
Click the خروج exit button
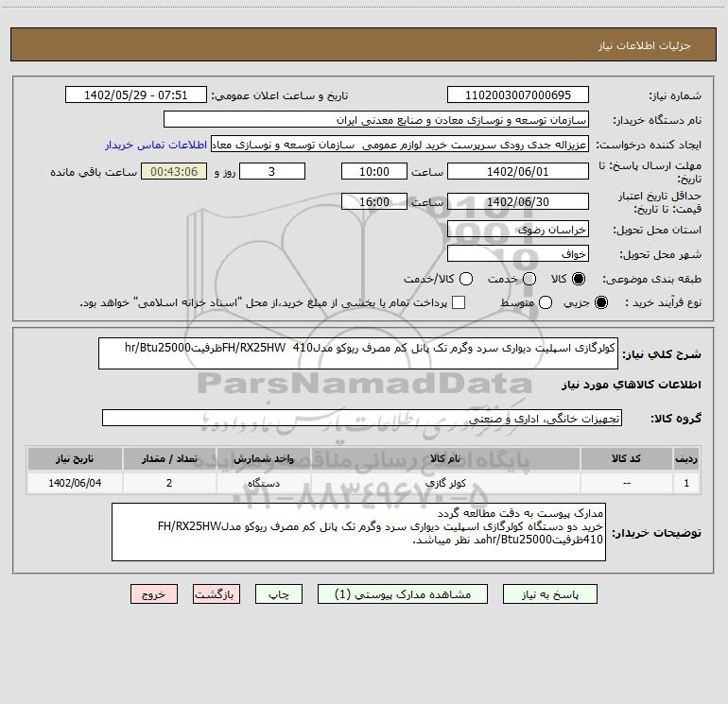tap(154, 594)
